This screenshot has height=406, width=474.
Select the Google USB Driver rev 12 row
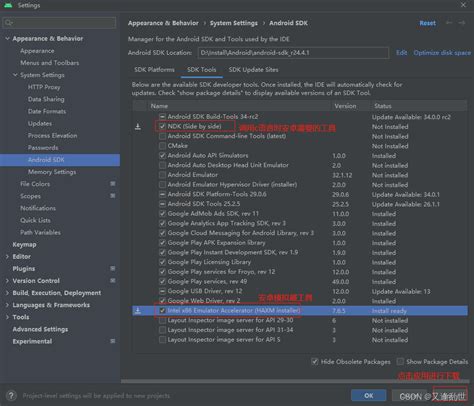point(300,291)
